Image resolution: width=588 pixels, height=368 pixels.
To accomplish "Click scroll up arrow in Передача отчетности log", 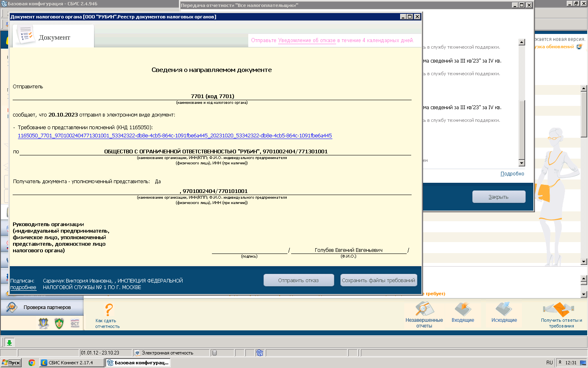I will coord(521,42).
